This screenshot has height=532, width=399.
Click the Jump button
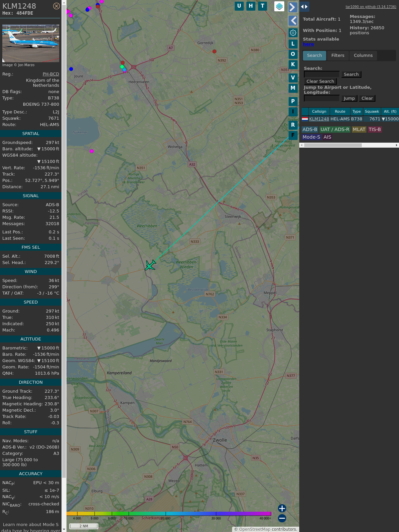(349, 98)
